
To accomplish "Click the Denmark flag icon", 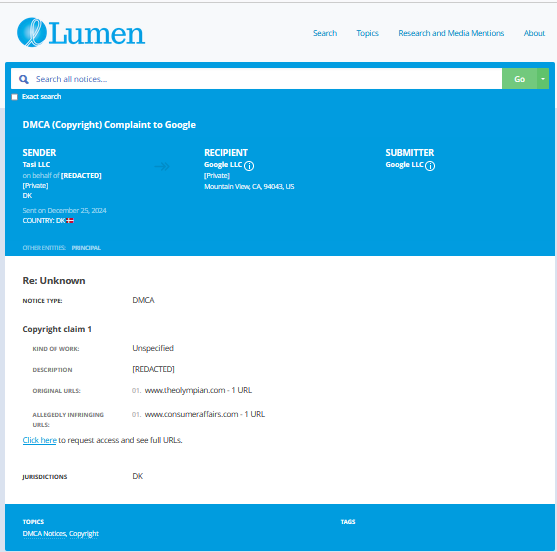I will point(70,221).
